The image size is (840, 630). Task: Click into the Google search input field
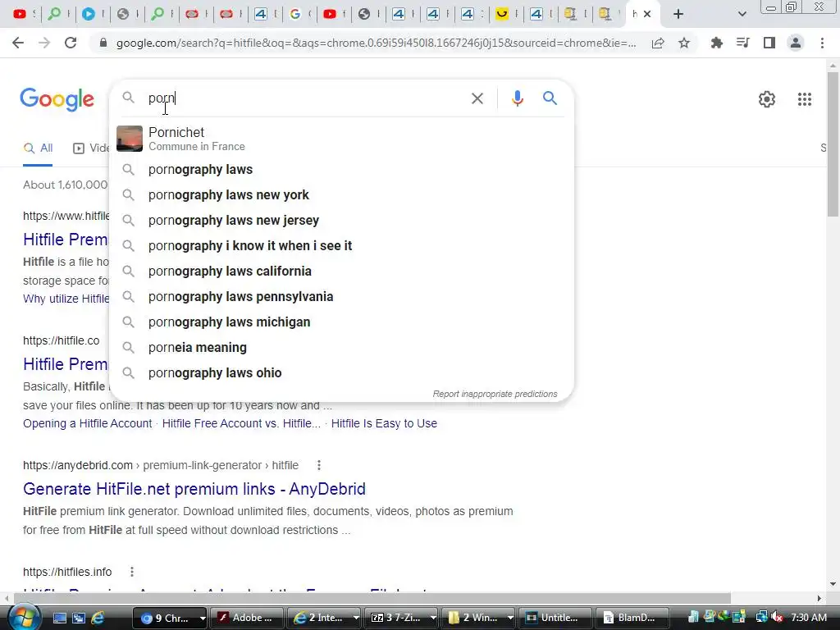pyautogui.click(x=305, y=98)
